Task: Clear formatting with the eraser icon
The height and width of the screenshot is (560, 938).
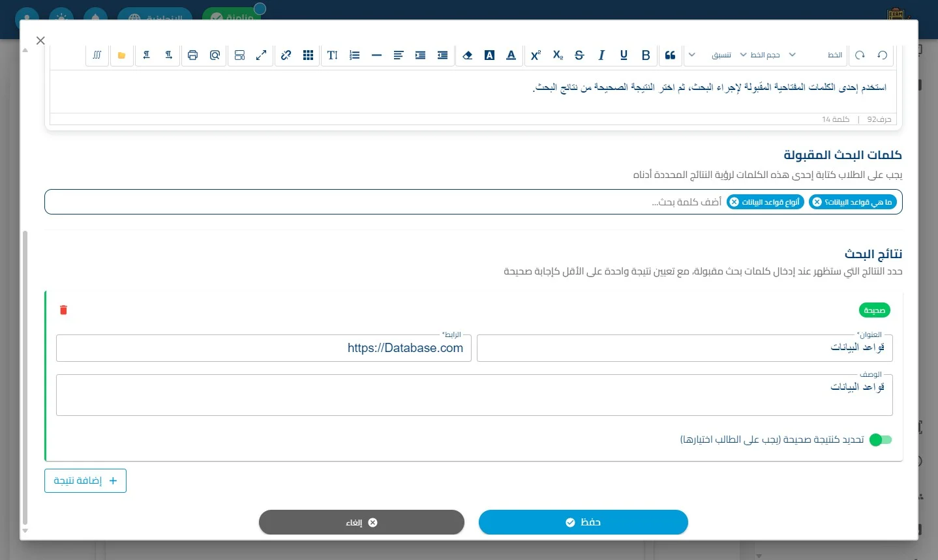Action: 467,55
